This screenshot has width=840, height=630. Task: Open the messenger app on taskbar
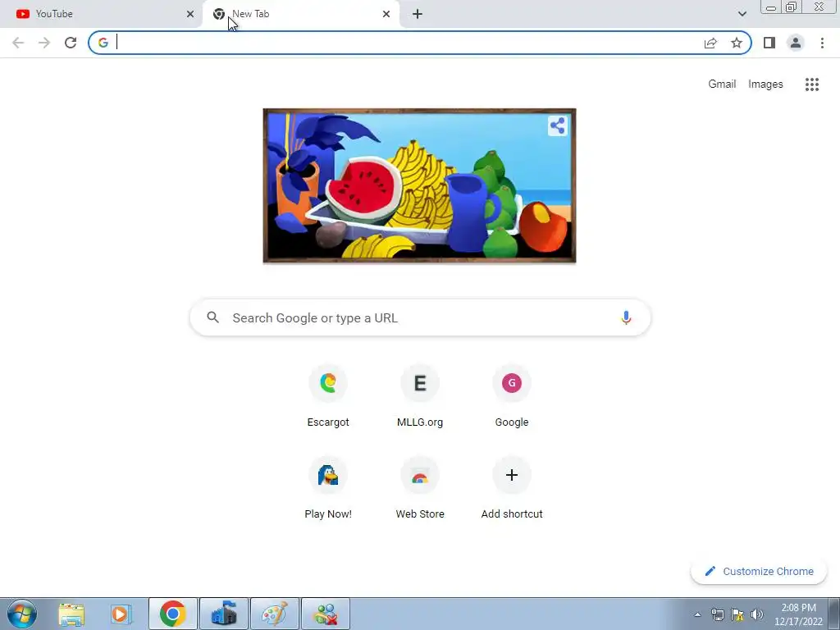(326, 614)
